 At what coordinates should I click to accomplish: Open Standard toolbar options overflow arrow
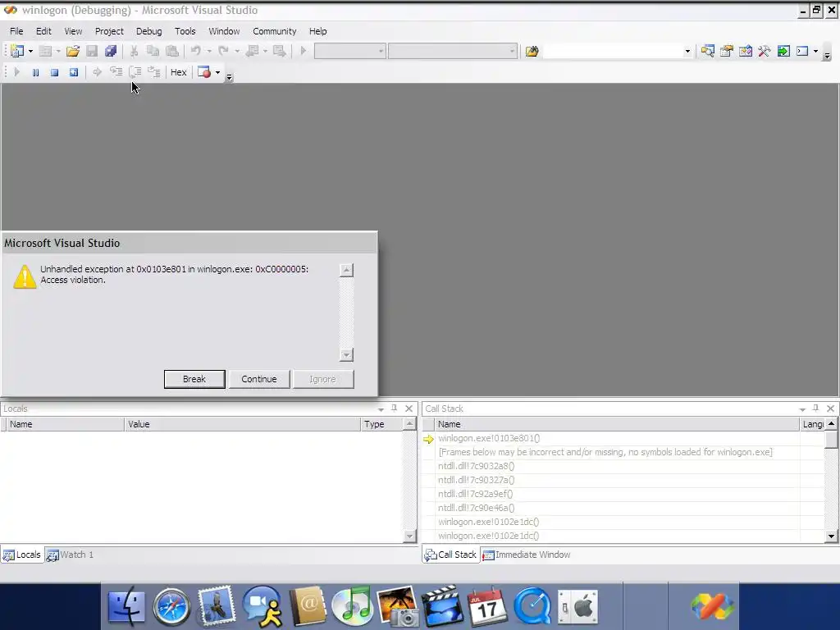pyautogui.click(x=827, y=56)
